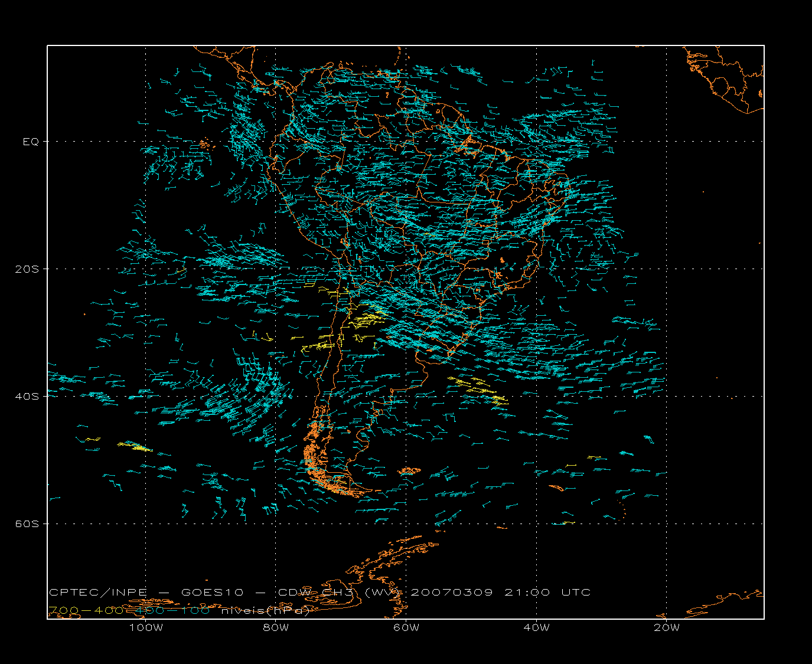Click the CPTEC/INPE caption text
Screen dimensions: 812x664
(x=98, y=593)
